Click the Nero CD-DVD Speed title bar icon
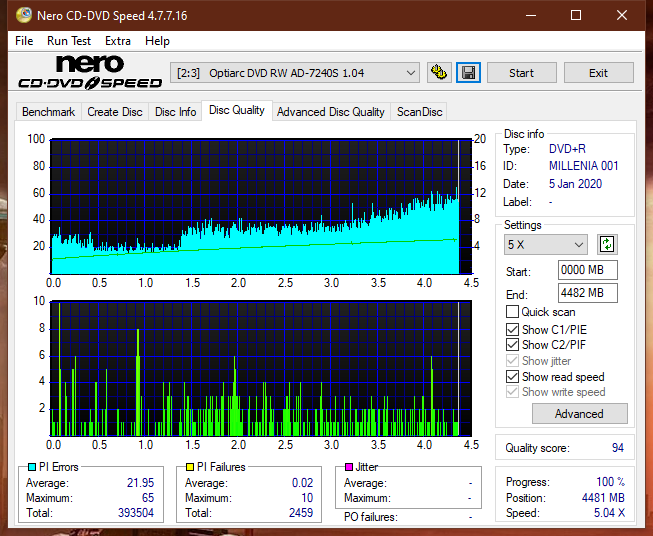The height and width of the screenshot is (536, 653). (x=24, y=15)
